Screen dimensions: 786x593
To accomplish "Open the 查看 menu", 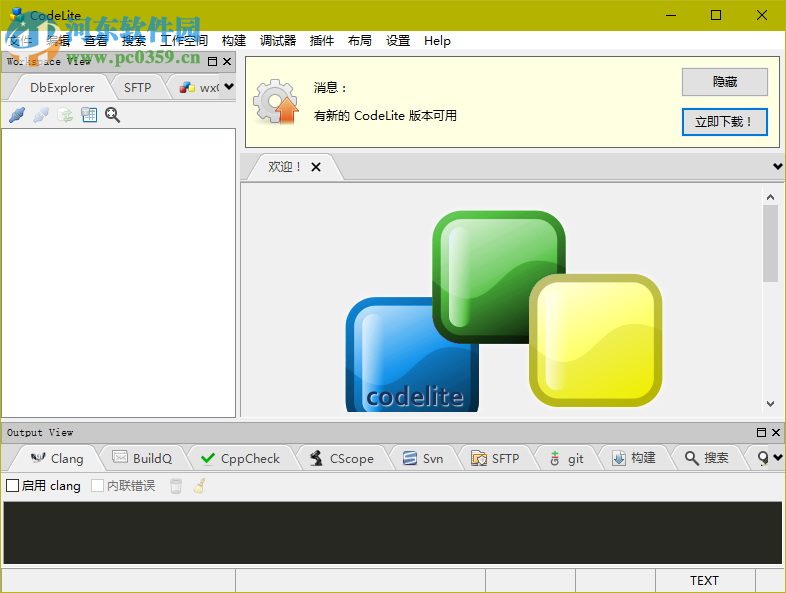I will click(96, 41).
